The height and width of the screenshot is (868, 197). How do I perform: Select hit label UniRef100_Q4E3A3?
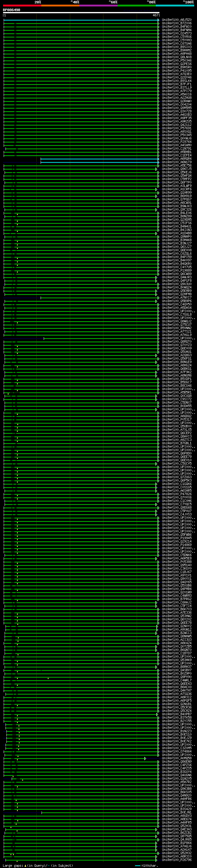tap(177, 829)
